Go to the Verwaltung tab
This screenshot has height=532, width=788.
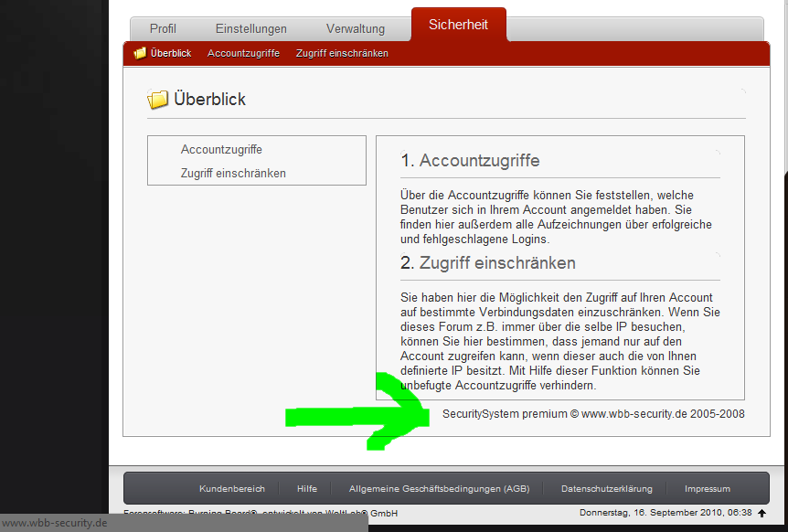356,29
